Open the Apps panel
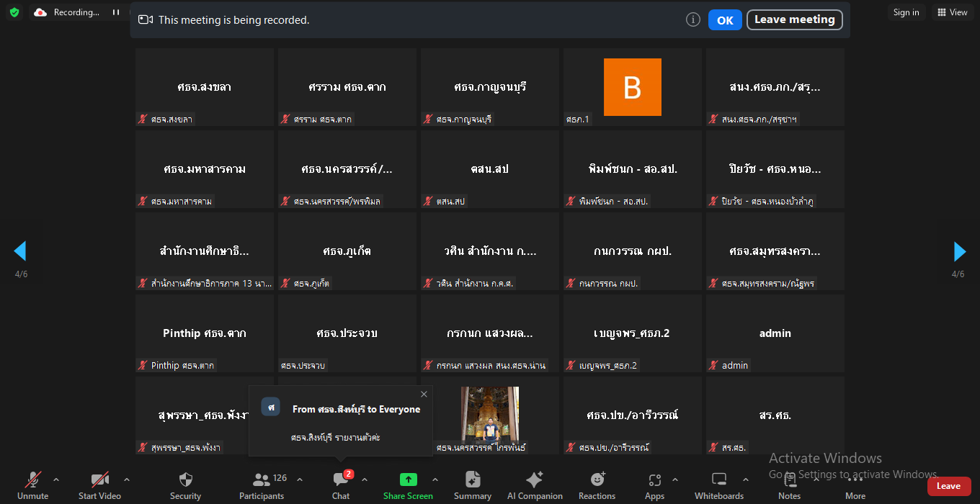 (654, 486)
